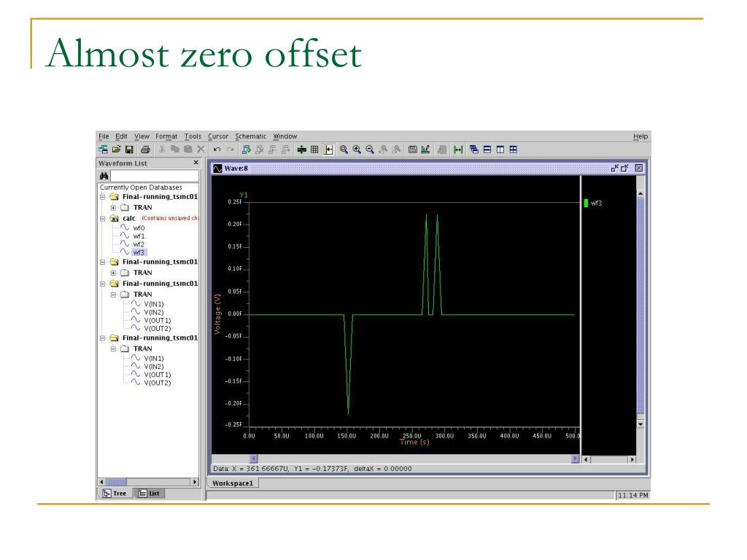Select waveform wf1 in the tree
The height and width of the screenshot is (560, 747).
(139, 236)
